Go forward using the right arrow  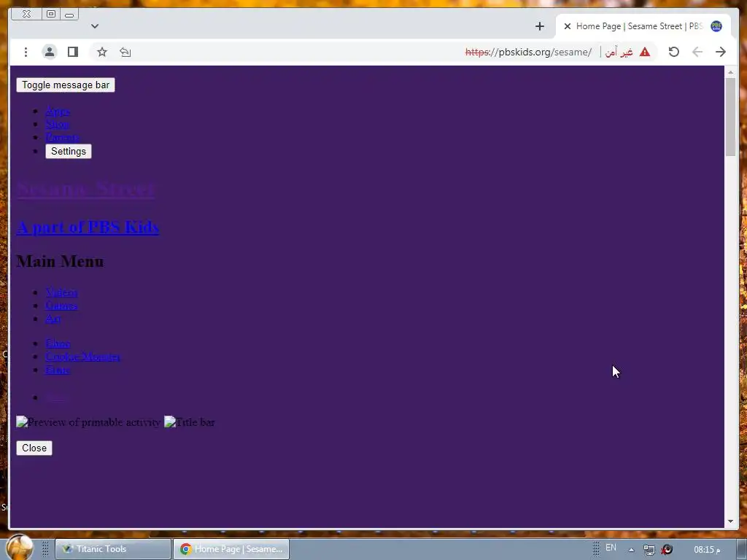(721, 52)
